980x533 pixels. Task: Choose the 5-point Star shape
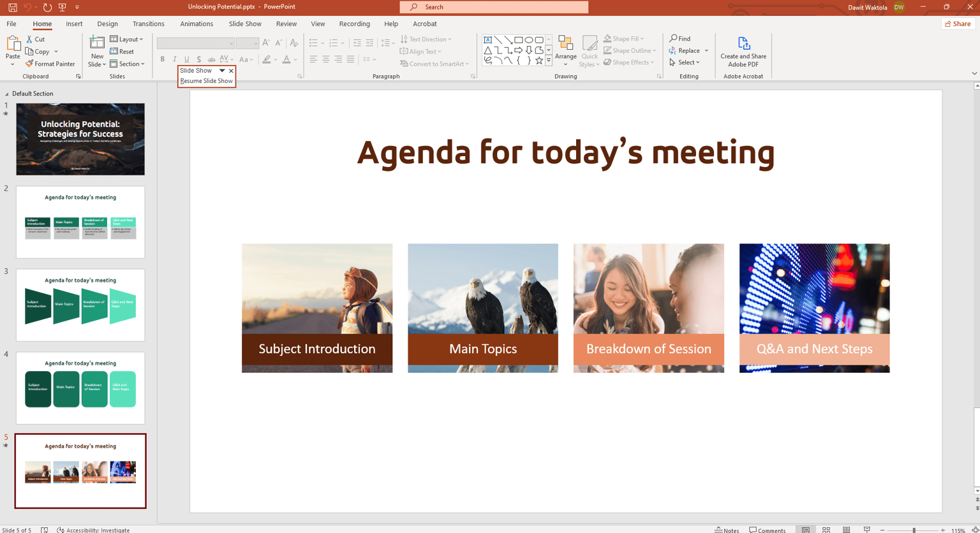coord(539,61)
